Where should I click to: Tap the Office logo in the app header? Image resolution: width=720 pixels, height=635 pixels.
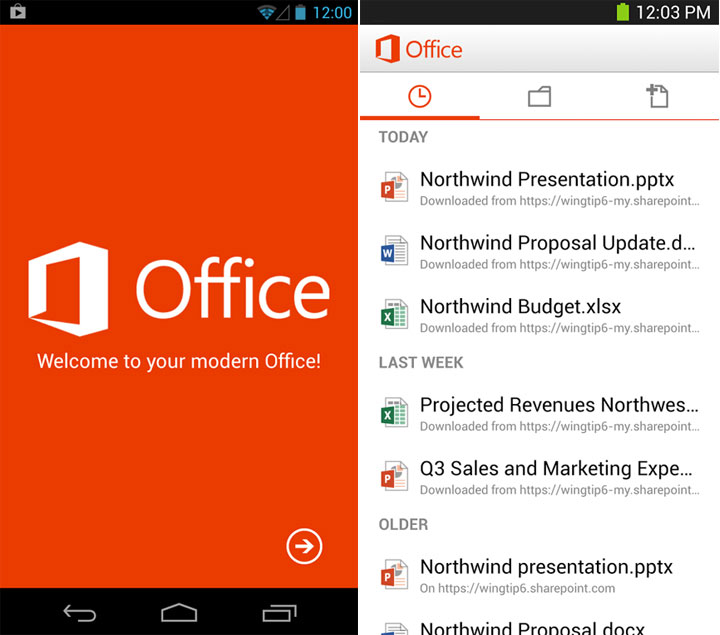click(x=418, y=49)
